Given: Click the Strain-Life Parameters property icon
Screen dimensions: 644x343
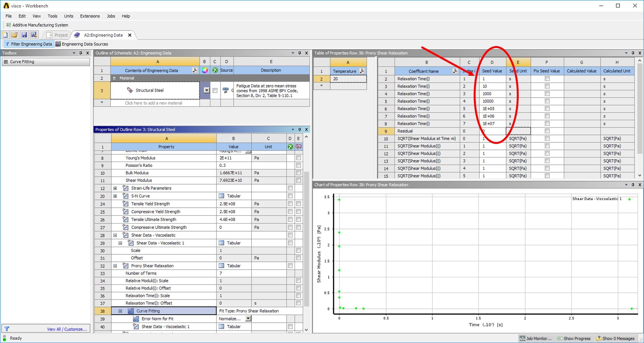Looking at the screenshot, I should click(126, 188).
